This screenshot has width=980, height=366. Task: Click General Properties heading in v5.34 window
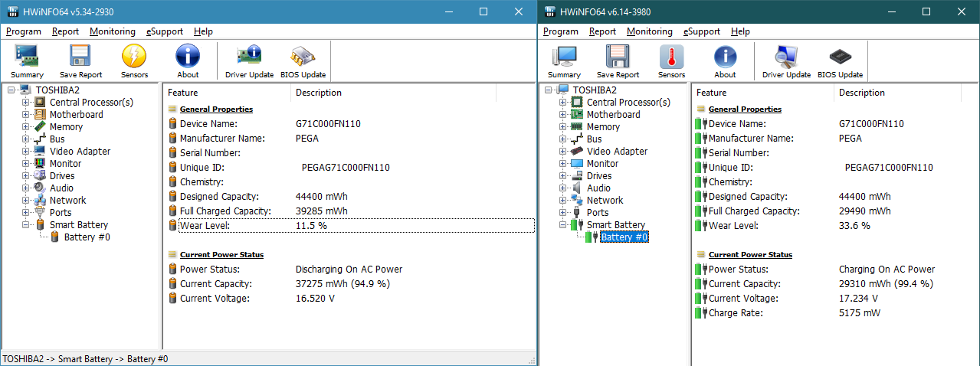coord(217,109)
